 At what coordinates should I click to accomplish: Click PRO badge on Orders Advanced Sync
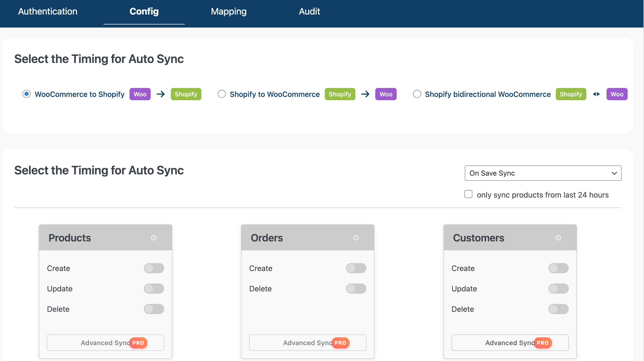[340, 343]
